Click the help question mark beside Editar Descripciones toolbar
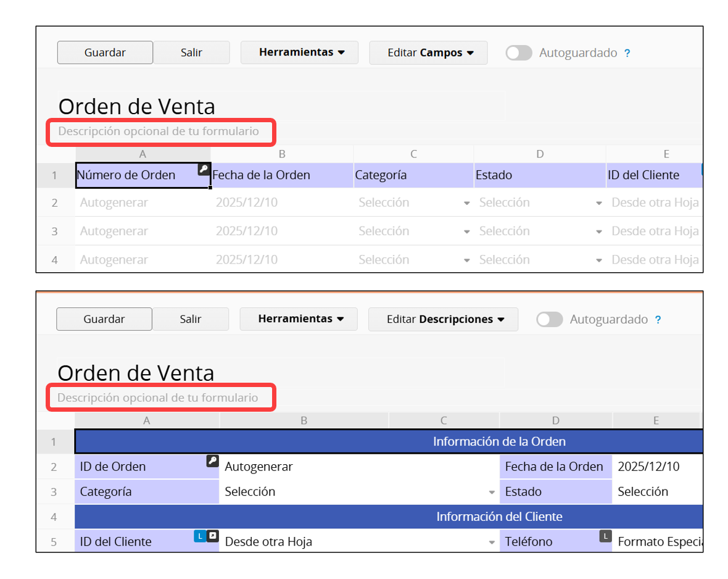 [x=658, y=320]
